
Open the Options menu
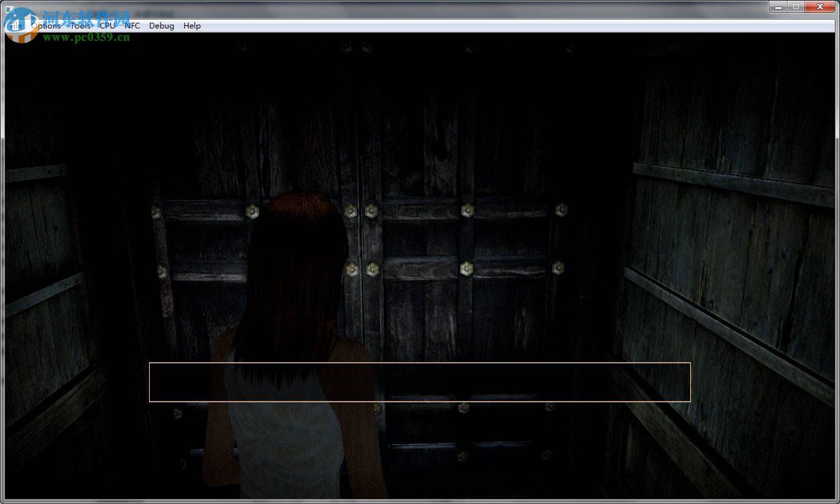tap(46, 26)
